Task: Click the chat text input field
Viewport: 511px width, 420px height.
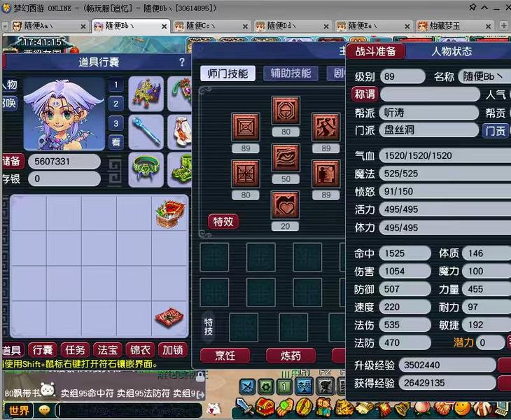Action: [x=129, y=411]
